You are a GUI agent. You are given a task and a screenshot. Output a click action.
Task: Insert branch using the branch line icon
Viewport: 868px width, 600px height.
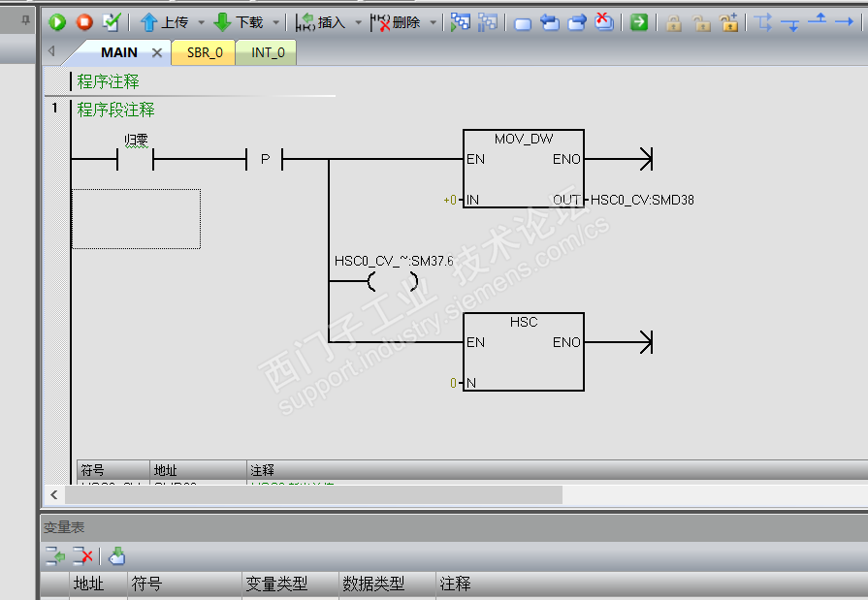point(763,22)
